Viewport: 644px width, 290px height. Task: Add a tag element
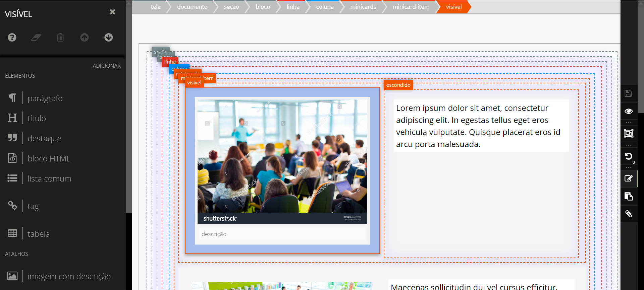(x=33, y=206)
